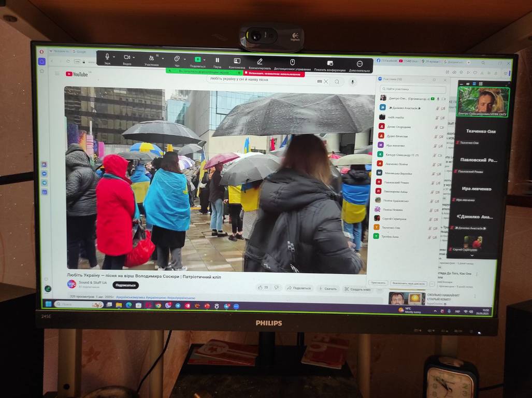Click the Annotate pencil icon
The image size is (532, 398).
[260, 61]
